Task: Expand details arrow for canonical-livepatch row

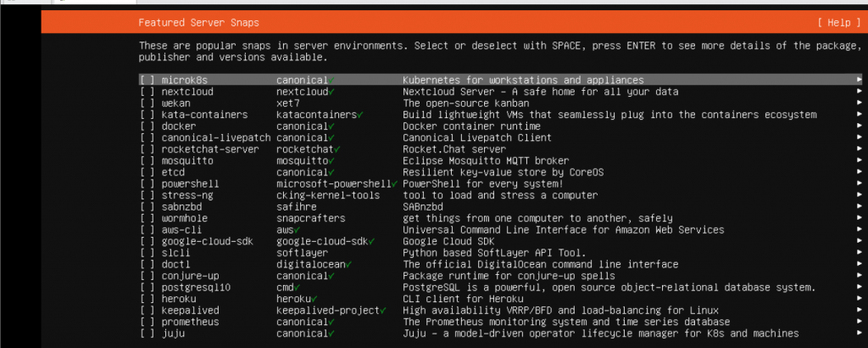Action: click(860, 138)
